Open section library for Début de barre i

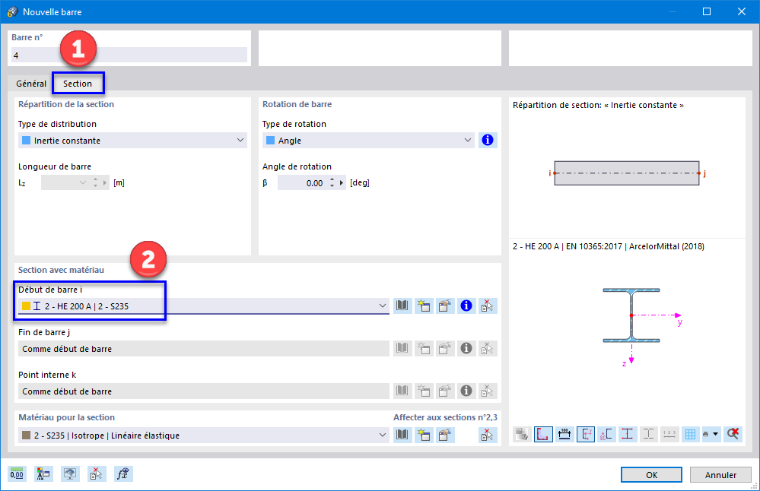(402, 306)
